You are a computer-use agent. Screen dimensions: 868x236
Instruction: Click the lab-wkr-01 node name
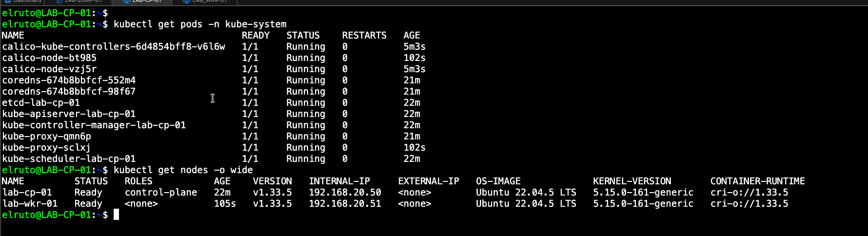30,204
